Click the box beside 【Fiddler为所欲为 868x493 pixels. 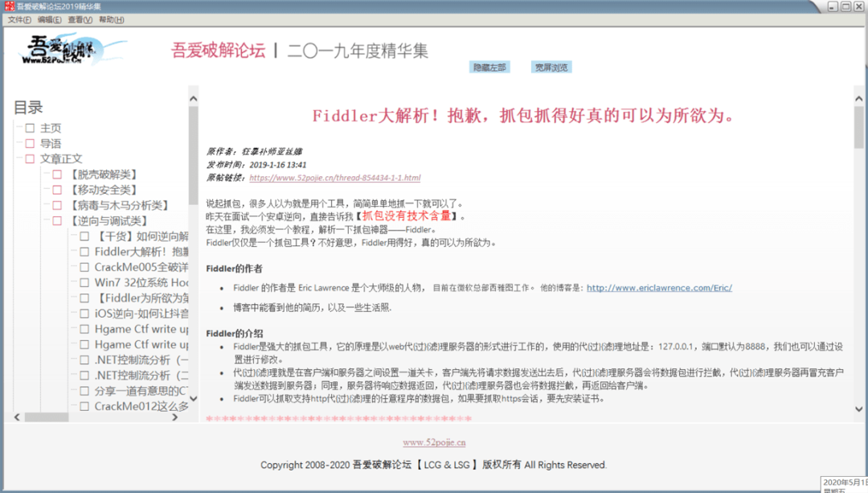[x=84, y=298]
